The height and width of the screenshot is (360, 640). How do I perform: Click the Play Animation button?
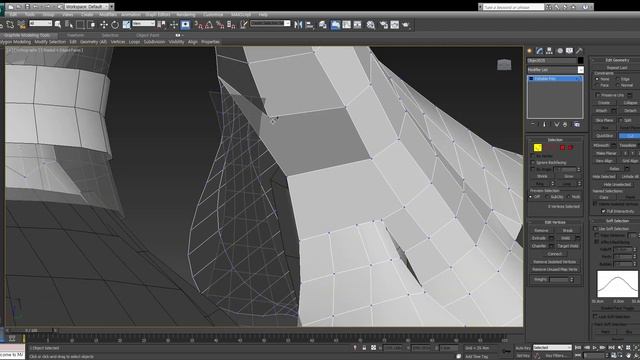(594, 348)
